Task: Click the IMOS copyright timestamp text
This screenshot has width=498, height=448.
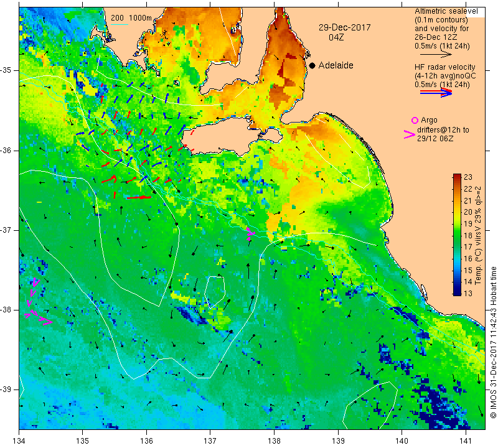Action: pos(493,342)
